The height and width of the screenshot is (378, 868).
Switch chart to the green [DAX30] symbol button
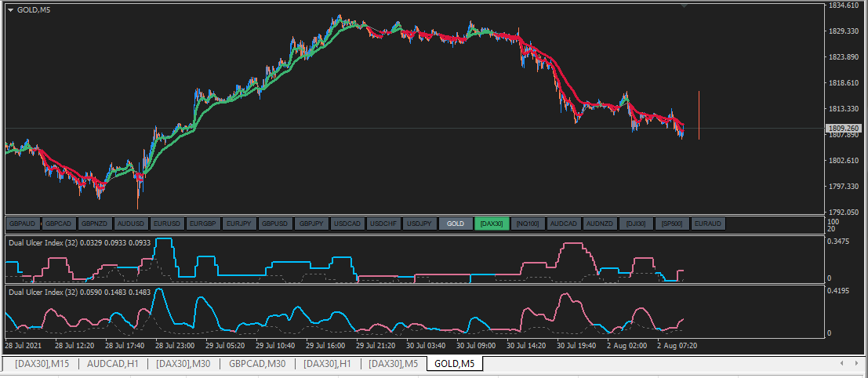492,224
